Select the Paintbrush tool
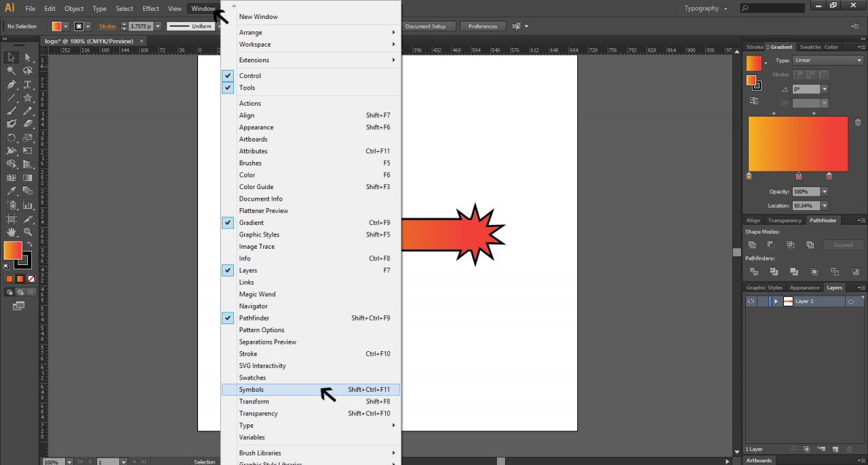The image size is (868, 465). pyautogui.click(x=12, y=110)
